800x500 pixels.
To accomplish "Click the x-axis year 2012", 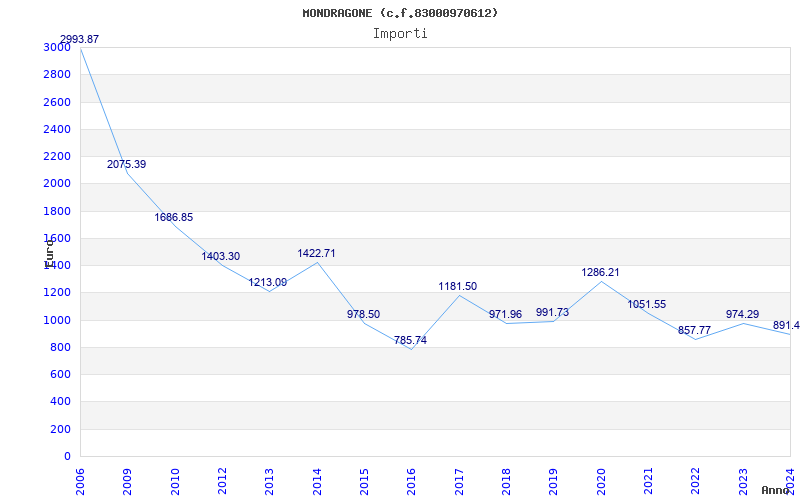I will pos(222,482).
